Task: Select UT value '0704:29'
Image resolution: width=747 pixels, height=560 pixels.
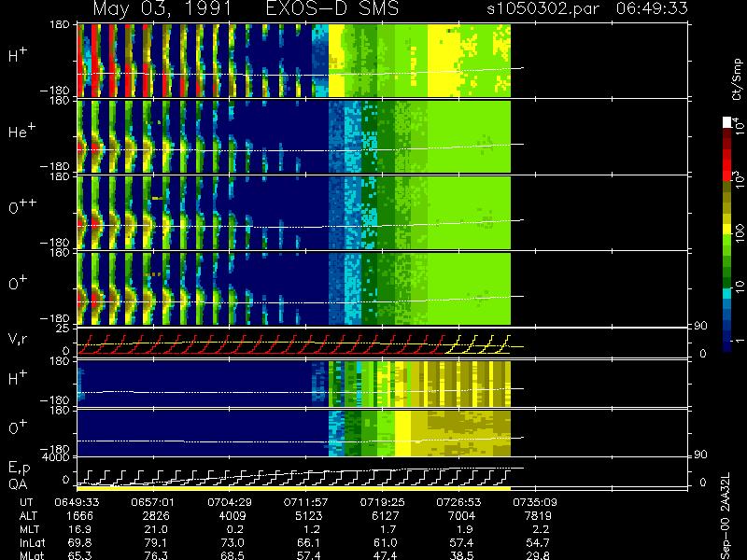Action: 229,502
